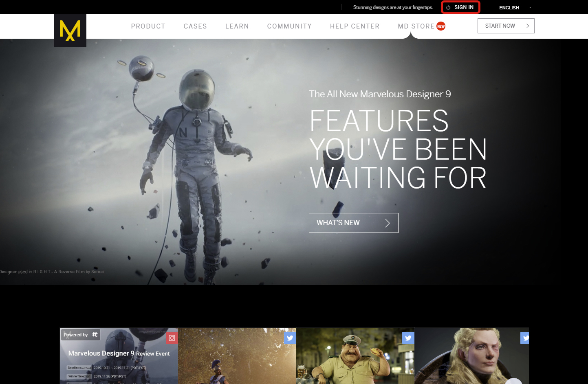This screenshot has width=588, height=384.
Task: Open the cartoon policeman thumbnail
Action: 355,356
